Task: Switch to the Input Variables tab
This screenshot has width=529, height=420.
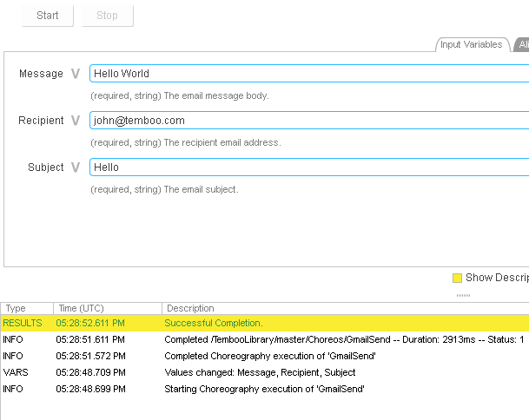Action: 473,44
